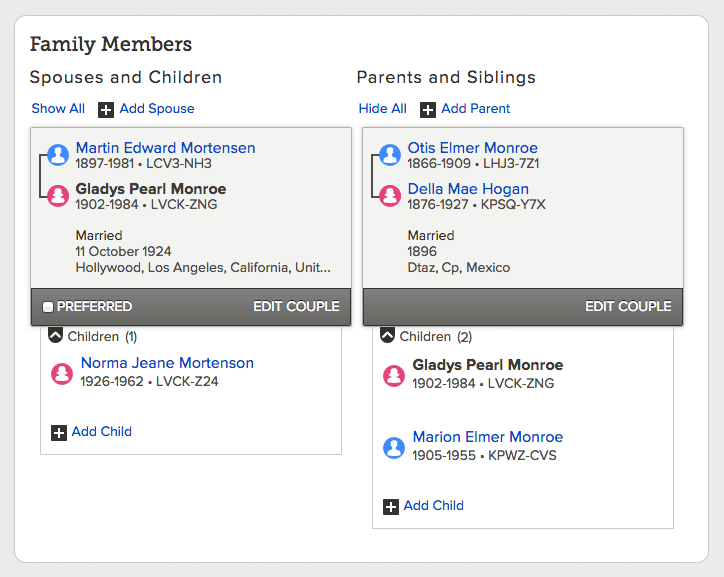724x577 pixels.
Task: Add Child under Otis and Della
Action: point(434,505)
